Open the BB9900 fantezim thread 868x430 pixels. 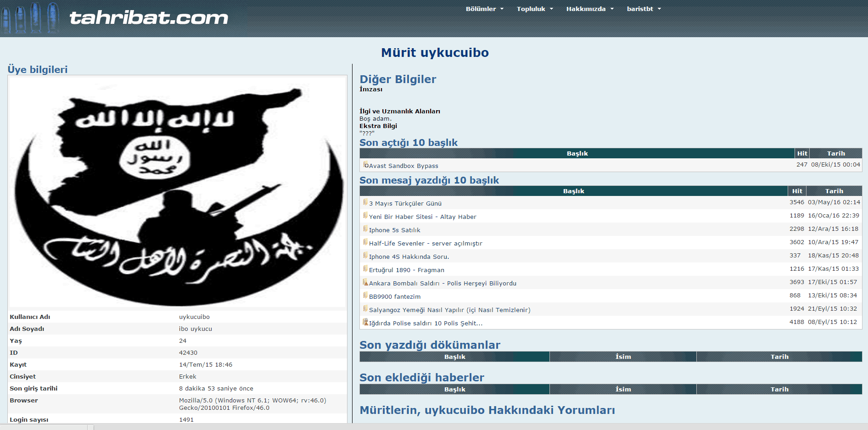tap(395, 297)
